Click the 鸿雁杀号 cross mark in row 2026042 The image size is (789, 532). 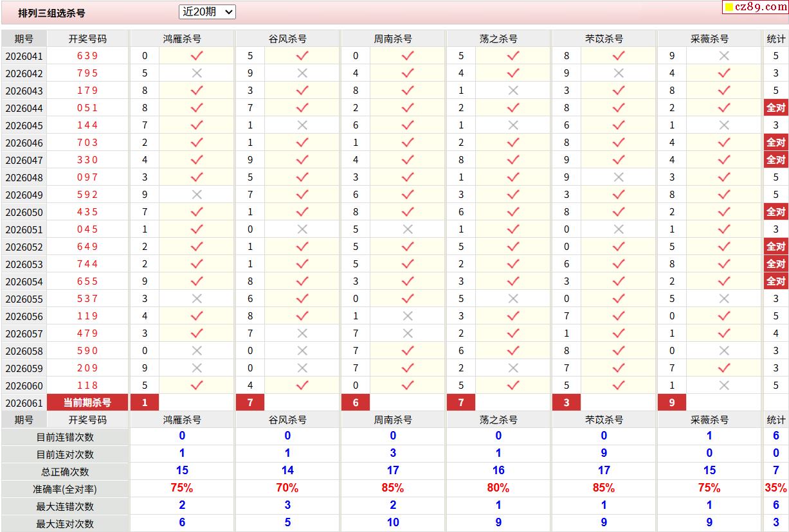click(197, 73)
